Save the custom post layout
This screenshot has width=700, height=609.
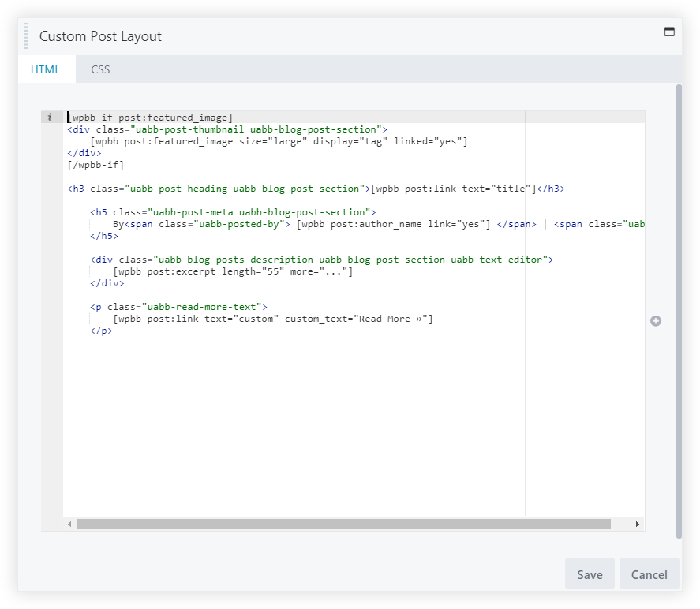coord(589,574)
